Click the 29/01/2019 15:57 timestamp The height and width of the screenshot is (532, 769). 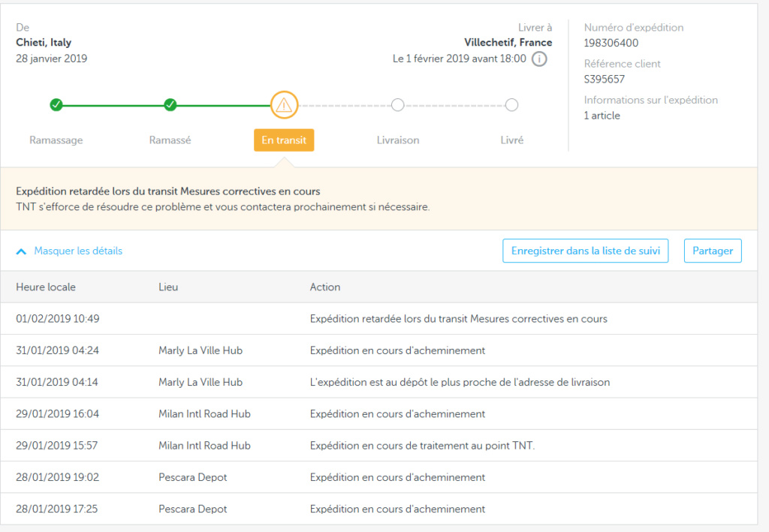[x=57, y=446]
